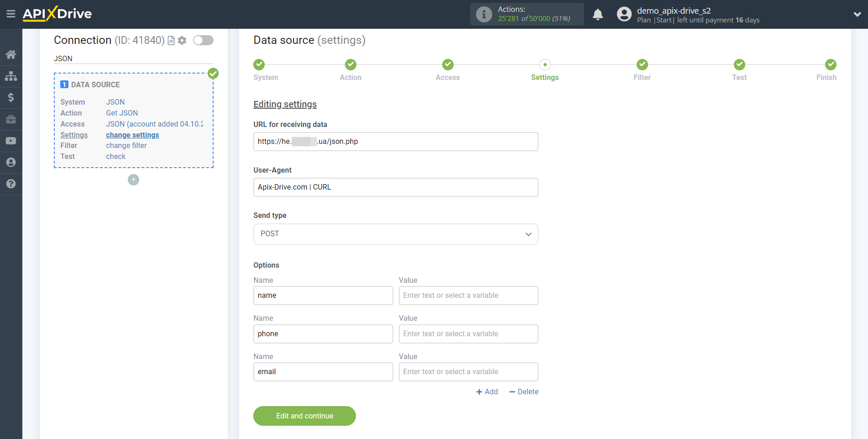868x439 pixels.
Task: Click the account avatar icon
Action: click(624, 14)
